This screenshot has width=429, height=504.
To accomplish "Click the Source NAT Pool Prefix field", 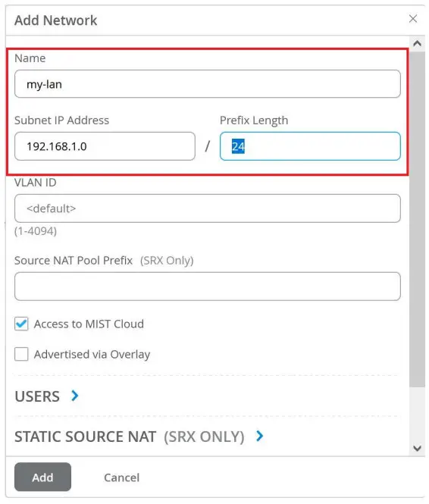I will click(x=207, y=286).
